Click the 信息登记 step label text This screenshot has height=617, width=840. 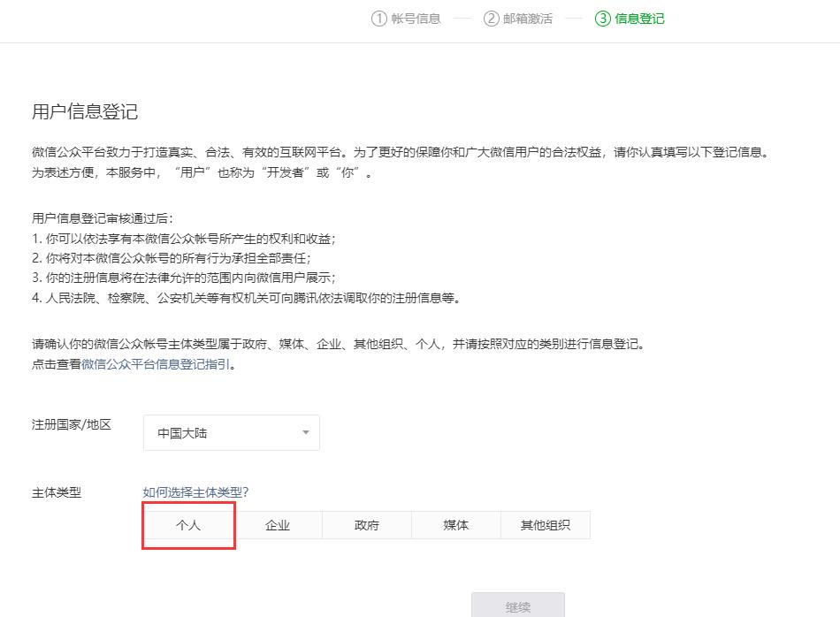pyautogui.click(x=638, y=19)
